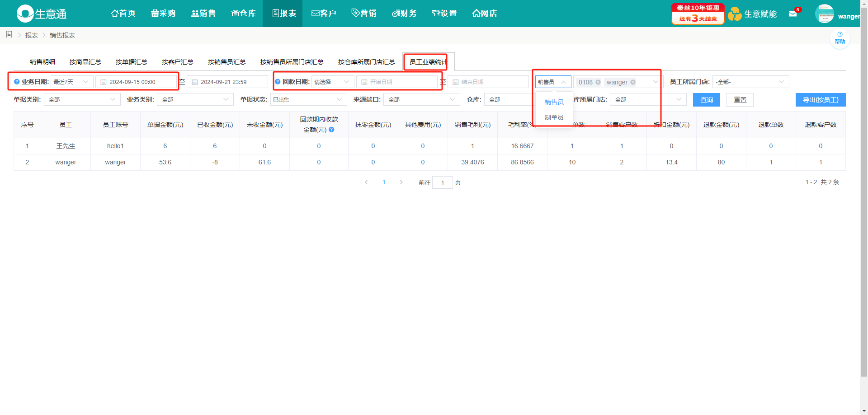Click the 结束日期 input field
The height and width of the screenshot is (415, 868).
(488, 82)
